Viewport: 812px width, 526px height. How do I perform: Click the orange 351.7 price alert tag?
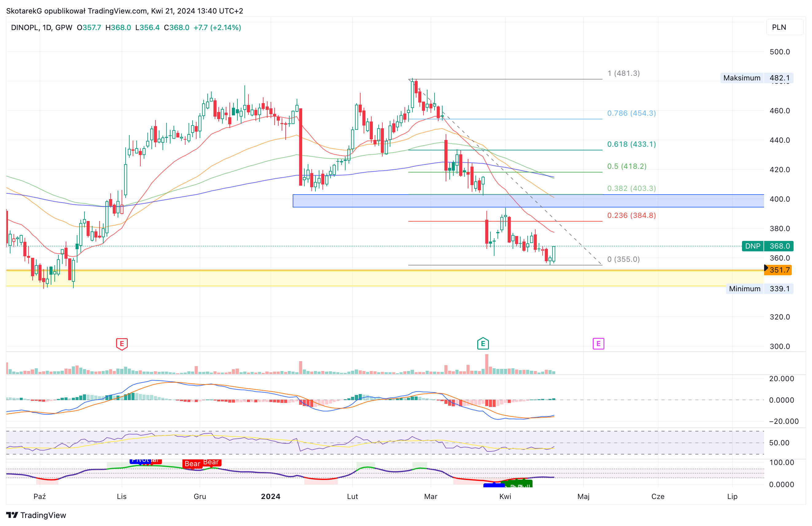778,270
